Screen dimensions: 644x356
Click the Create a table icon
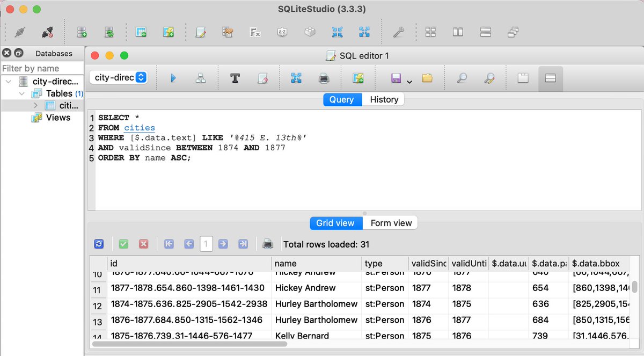coord(141,32)
